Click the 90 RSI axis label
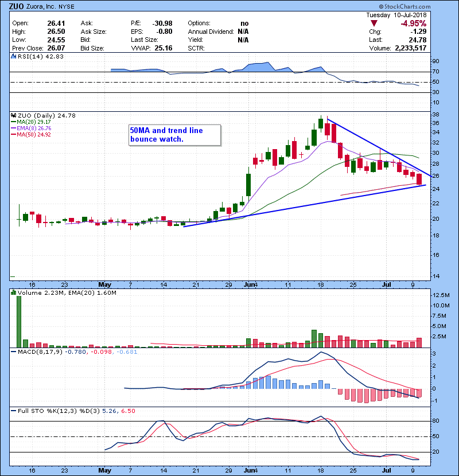 pos(435,61)
